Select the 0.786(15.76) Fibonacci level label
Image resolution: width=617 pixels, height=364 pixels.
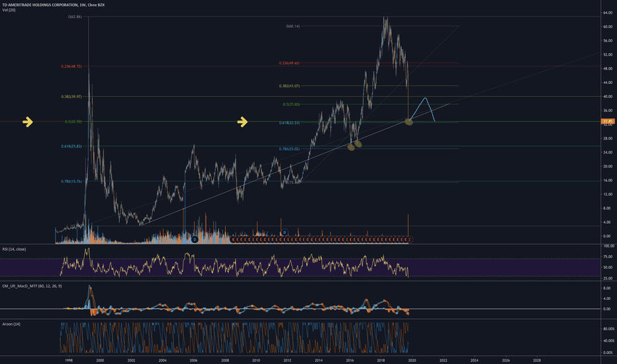pyautogui.click(x=71, y=181)
